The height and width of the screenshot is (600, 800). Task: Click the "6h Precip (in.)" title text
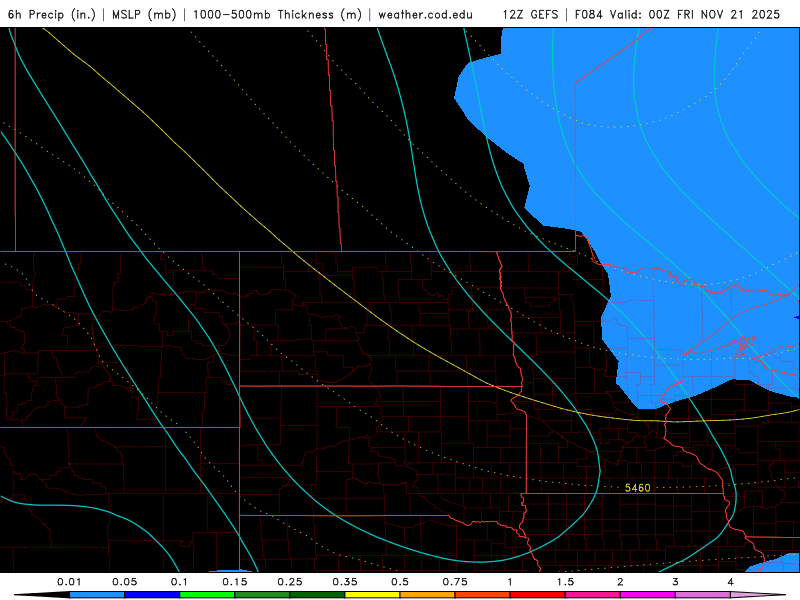52,14
